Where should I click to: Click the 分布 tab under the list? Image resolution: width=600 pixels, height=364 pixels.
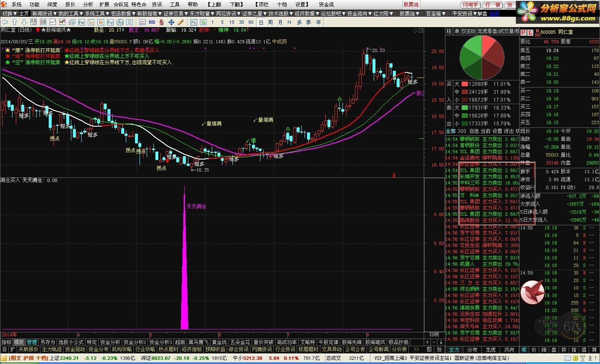[x=472, y=349]
